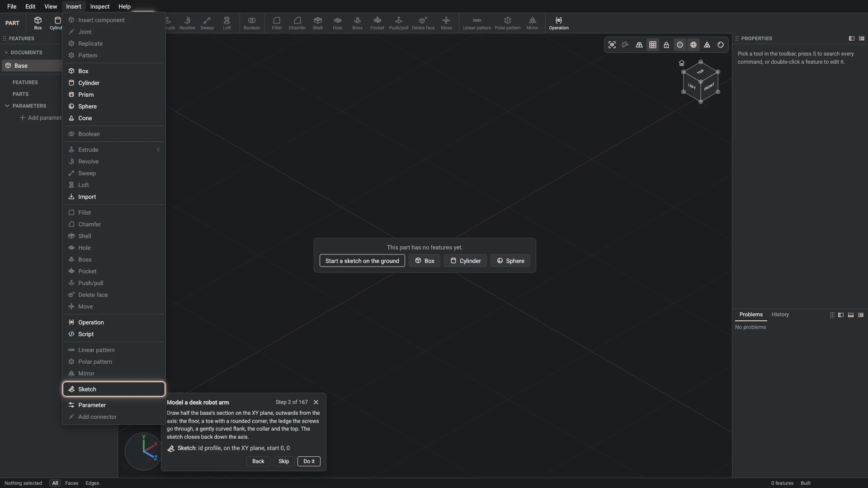
Task: Collapse the PARAMETERS section
Action: [7, 106]
